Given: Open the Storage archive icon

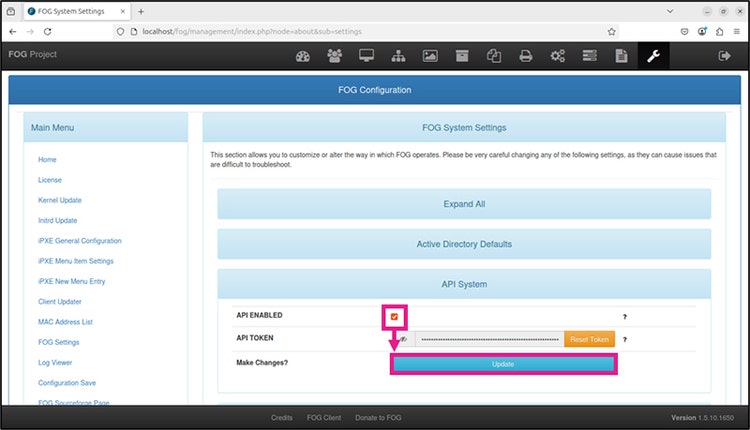Looking at the screenshot, I should [x=462, y=56].
